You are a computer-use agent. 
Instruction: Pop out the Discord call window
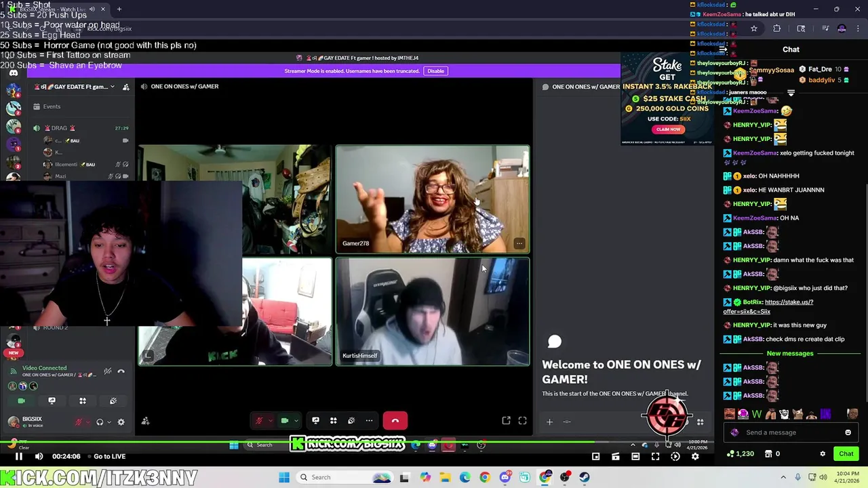click(x=506, y=421)
